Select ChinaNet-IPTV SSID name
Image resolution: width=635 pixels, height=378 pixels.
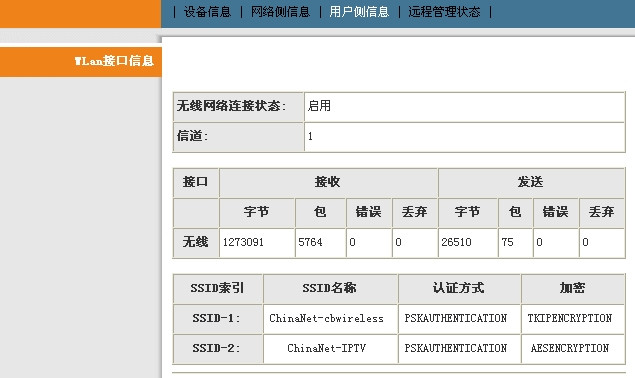(x=326, y=348)
